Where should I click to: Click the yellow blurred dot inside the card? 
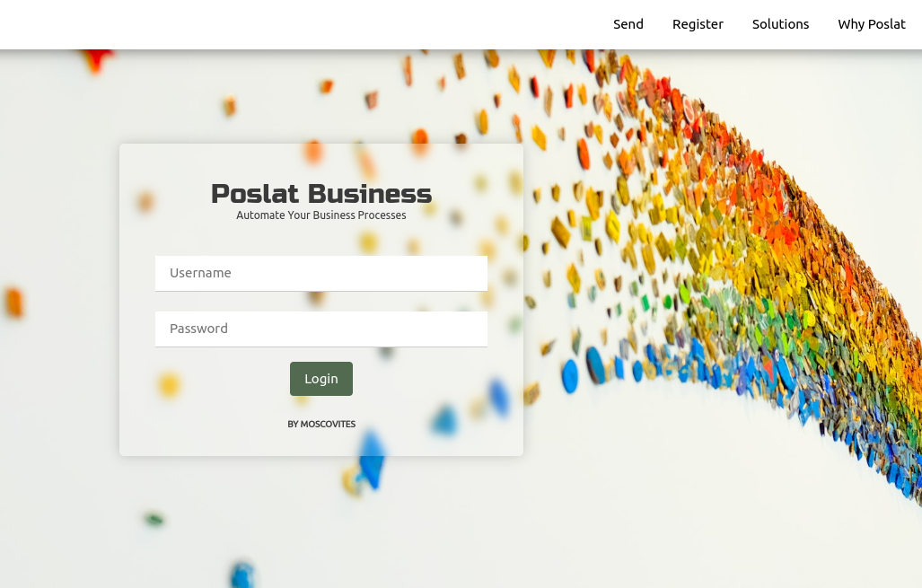pyautogui.click(x=169, y=385)
